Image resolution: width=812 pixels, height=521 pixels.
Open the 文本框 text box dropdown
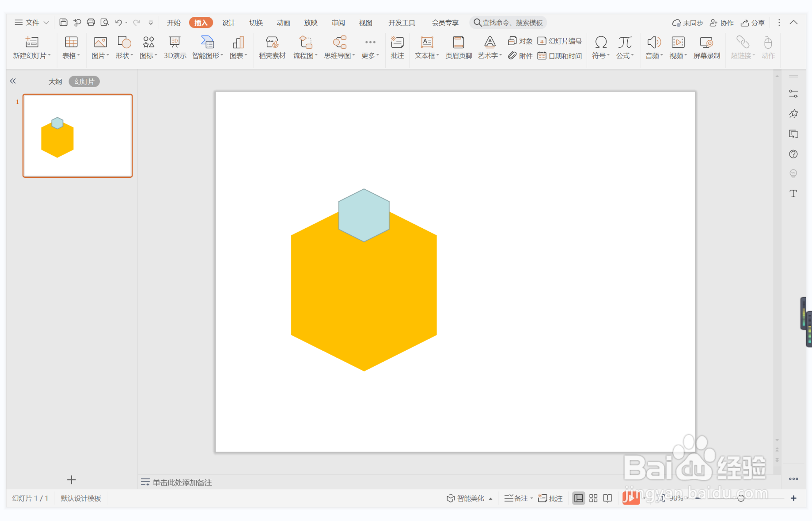point(427,55)
